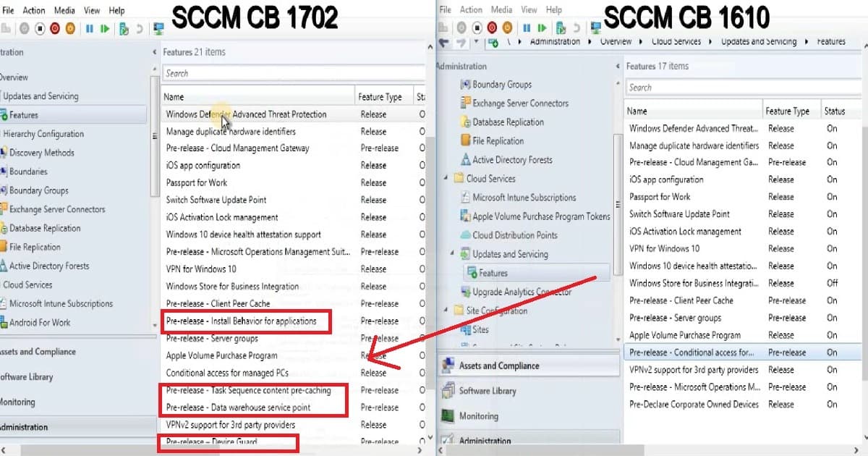Image resolution: width=868 pixels, height=456 pixels.
Task: Open View menu in right 1610 window
Action: [529, 9]
